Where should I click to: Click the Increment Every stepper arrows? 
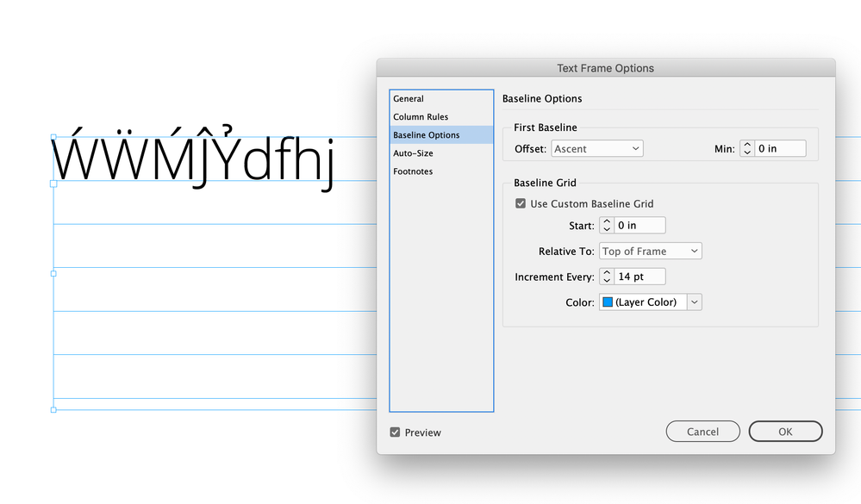click(606, 277)
